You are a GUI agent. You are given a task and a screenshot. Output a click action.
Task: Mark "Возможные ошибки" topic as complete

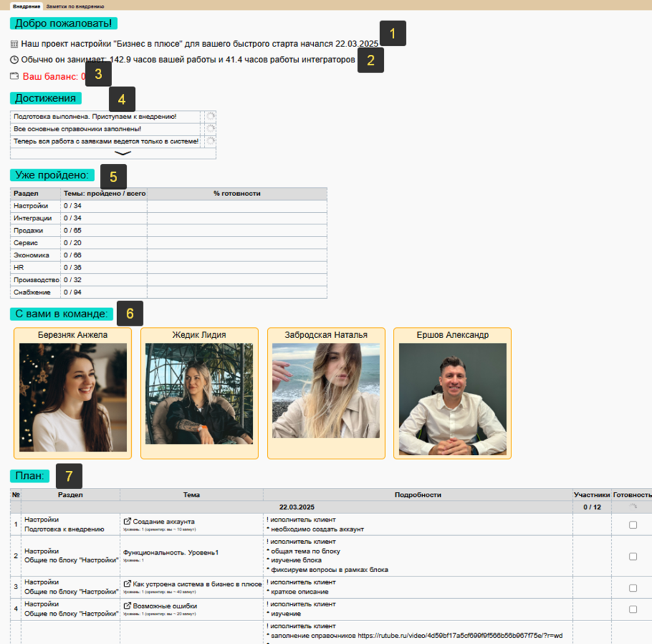632,610
